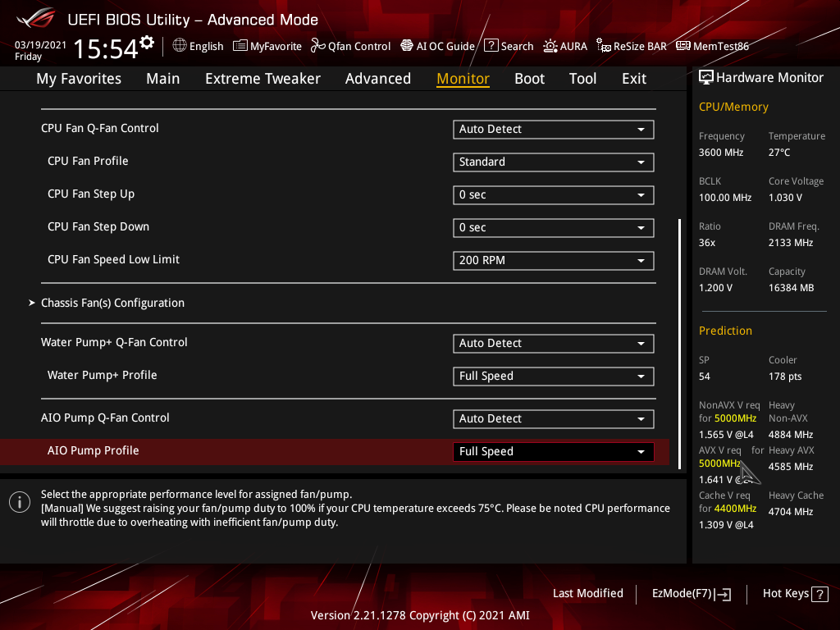Open AURA lighting icon
The width and height of the screenshot is (840, 630).
pos(550,46)
